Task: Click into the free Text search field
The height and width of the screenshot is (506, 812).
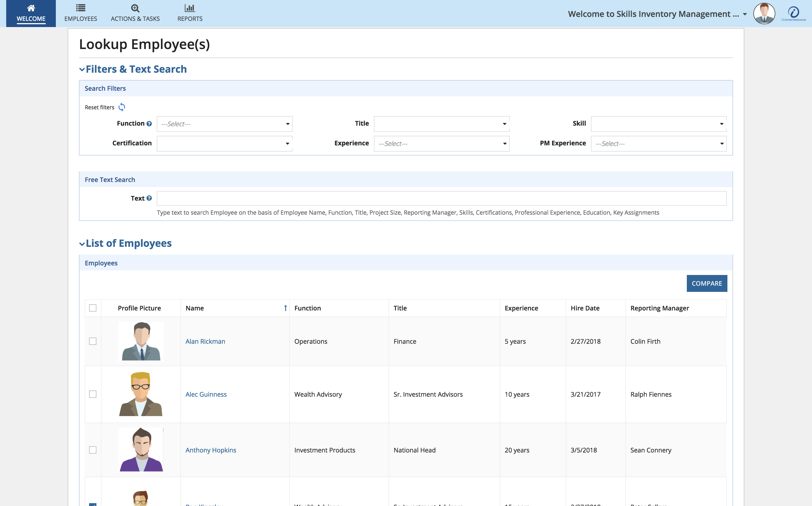Action: click(442, 198)
